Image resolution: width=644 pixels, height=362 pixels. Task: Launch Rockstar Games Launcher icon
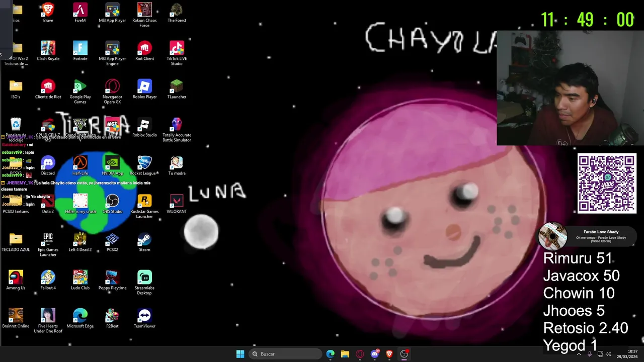pos(144,206)
